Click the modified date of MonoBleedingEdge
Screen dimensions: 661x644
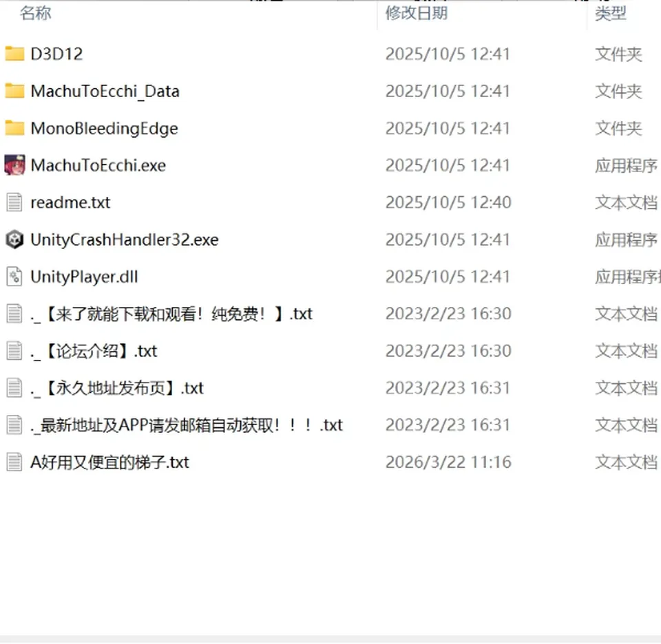click(448, 129)
